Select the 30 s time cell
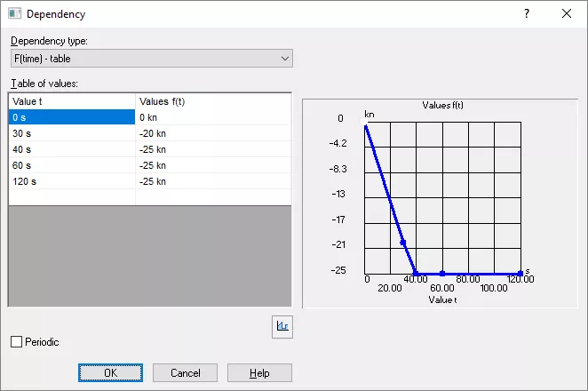588x391 pixels. 71,133
